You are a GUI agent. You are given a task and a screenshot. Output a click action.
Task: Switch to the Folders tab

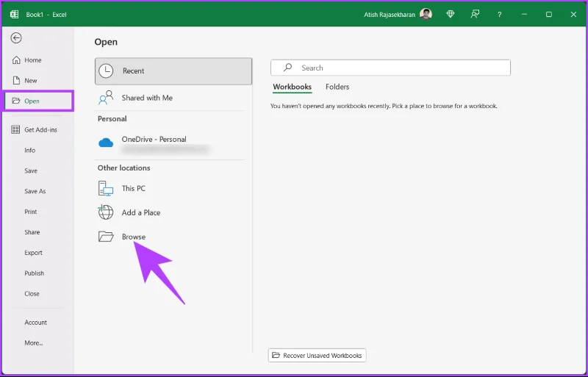[x=337, y=87]
